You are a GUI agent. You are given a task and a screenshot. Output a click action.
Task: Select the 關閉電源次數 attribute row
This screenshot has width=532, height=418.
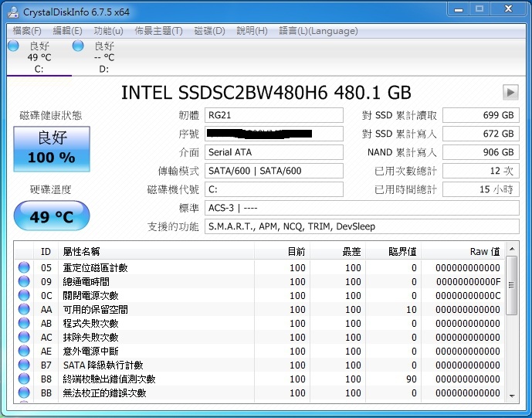(x=259, y=295)
